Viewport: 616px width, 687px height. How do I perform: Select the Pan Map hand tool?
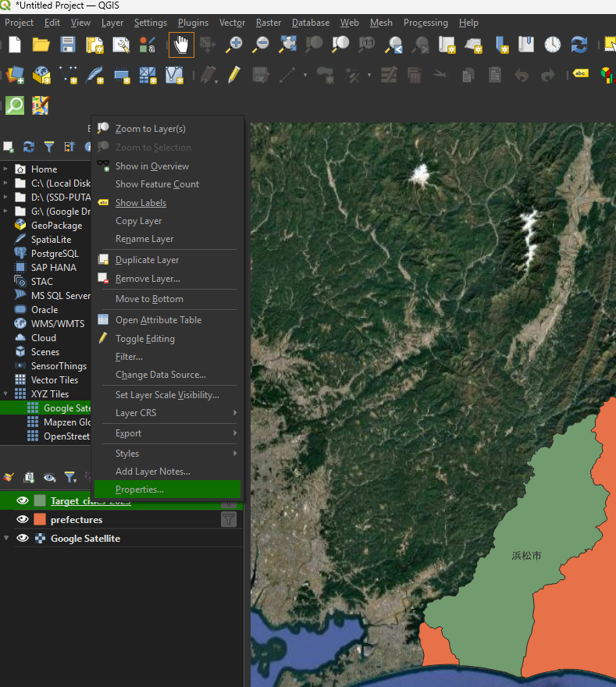tap(181, 44)
